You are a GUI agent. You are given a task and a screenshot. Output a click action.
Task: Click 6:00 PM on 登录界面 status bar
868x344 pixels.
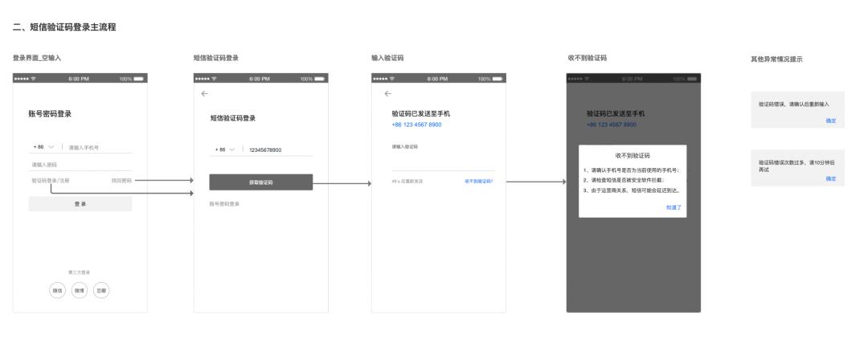tap(79, 79)
